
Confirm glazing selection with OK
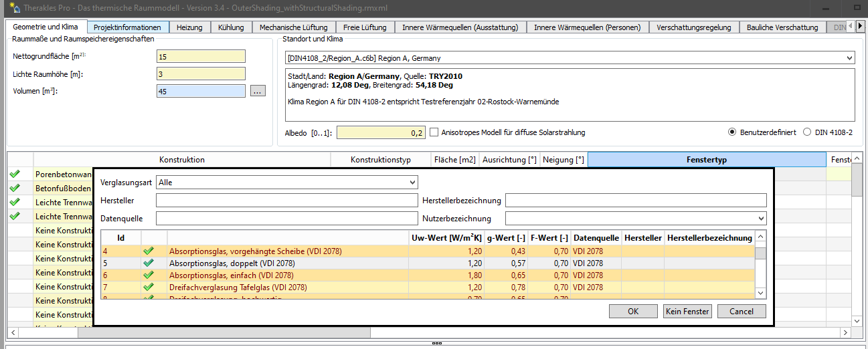633,311
